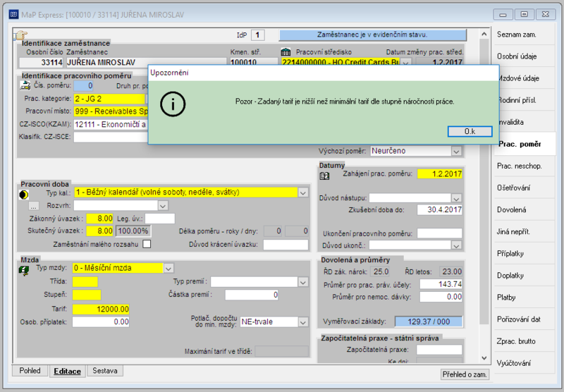Click the Klasifik. CZ-ISCE input field

pyautogui.click(x=111, y=137)
